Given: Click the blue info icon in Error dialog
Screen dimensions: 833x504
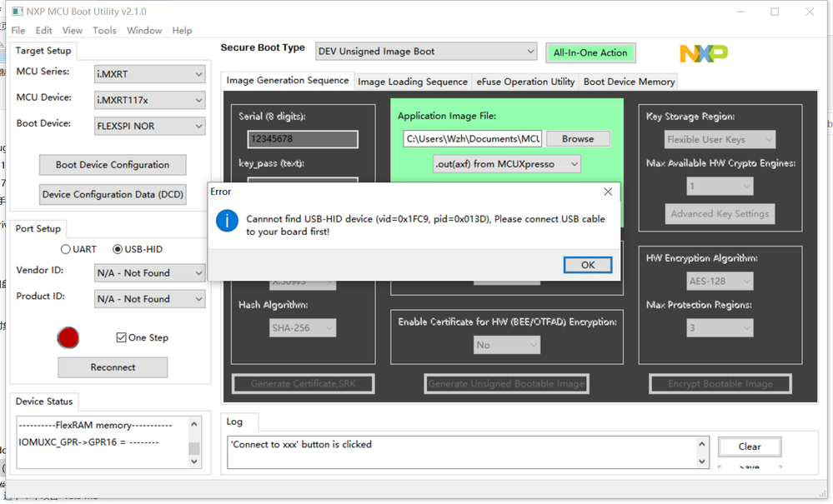Looking at the screenshot, I should click(227, 220).
